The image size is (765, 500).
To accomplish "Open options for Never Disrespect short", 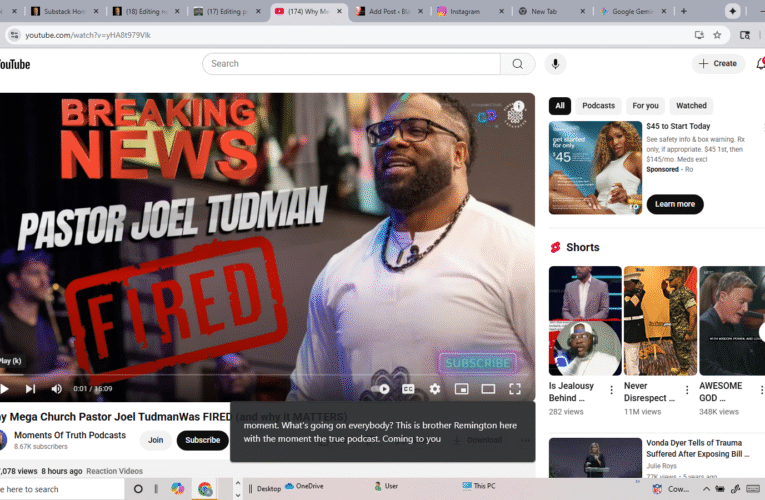I will tap(687, 390).
